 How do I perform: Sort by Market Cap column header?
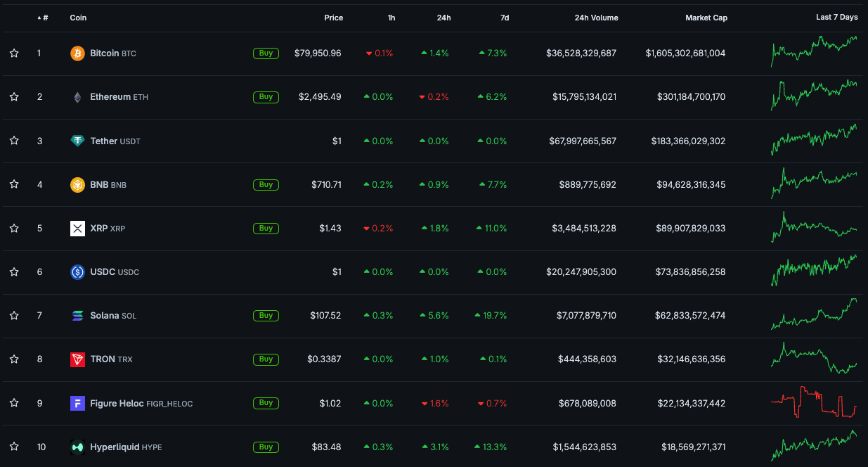706,18
